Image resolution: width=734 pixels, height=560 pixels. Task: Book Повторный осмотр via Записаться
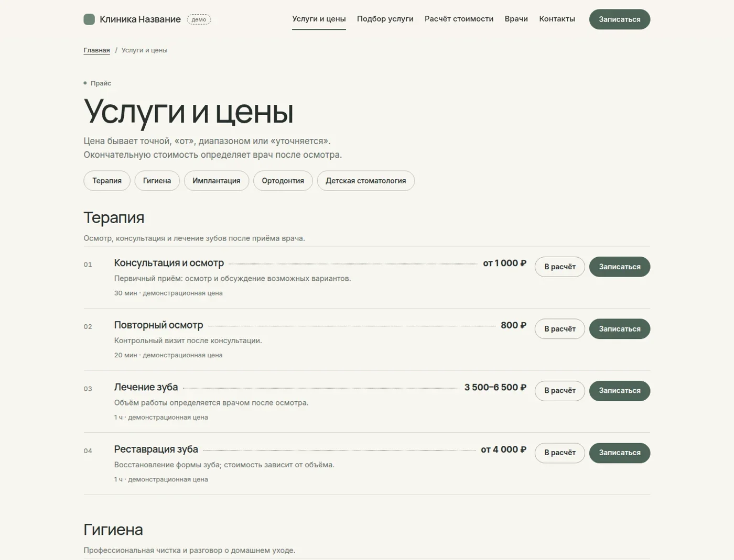[620, 329]
